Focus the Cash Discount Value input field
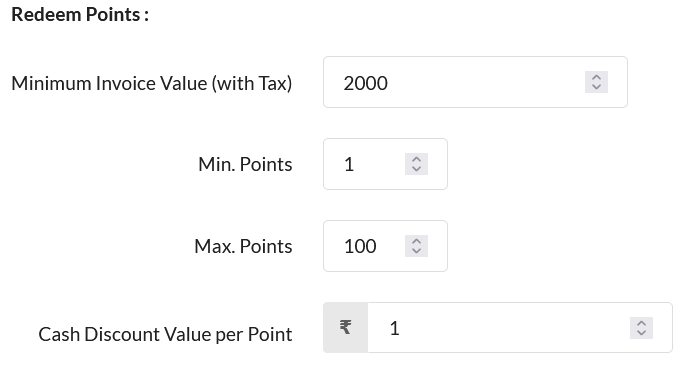Viewport: 686px width, 370px height. point(520,327)
